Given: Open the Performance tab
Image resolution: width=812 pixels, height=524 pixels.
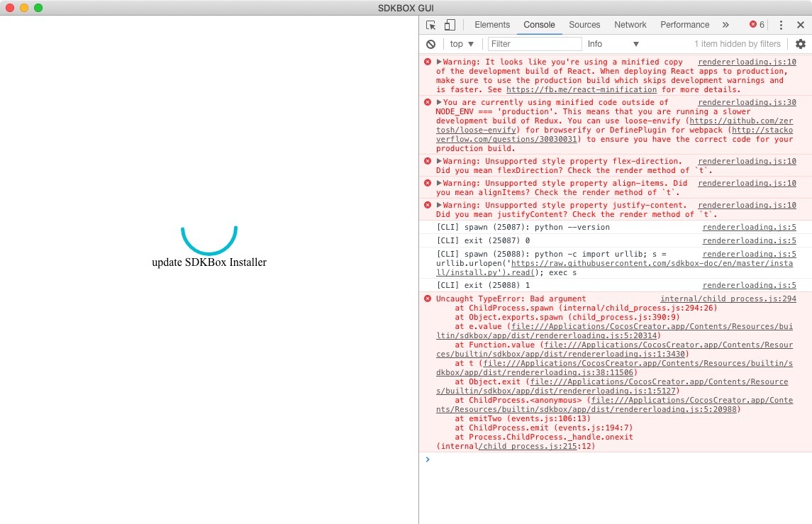Looking at the screenshot, I should [684, 25].
